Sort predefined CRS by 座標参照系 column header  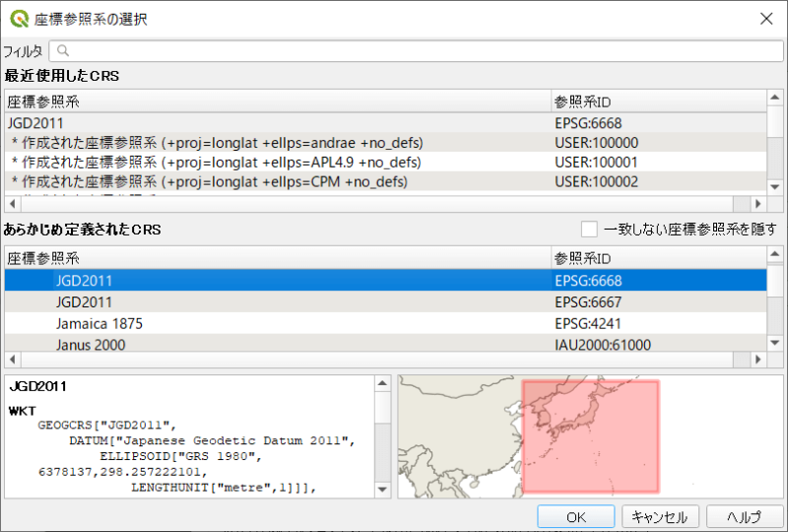pos(276,258)
